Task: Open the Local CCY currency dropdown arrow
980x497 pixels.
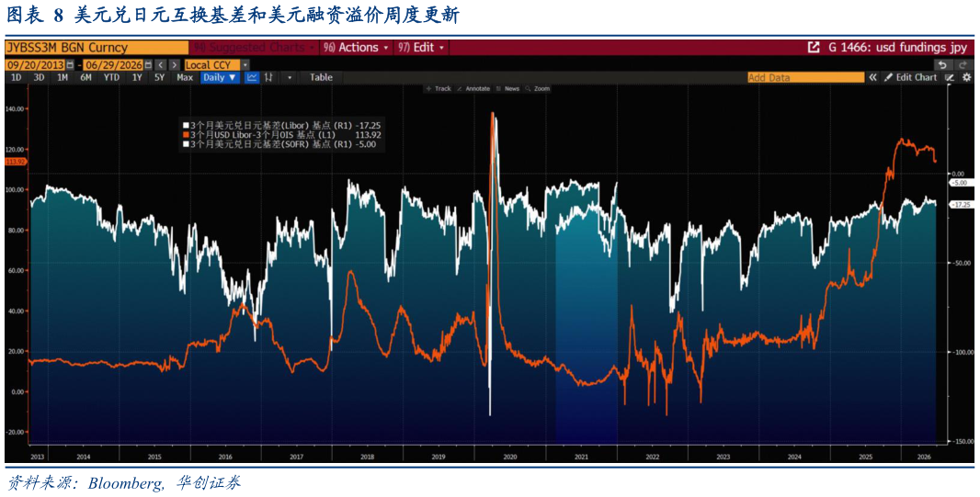Action: click(245, 65)
